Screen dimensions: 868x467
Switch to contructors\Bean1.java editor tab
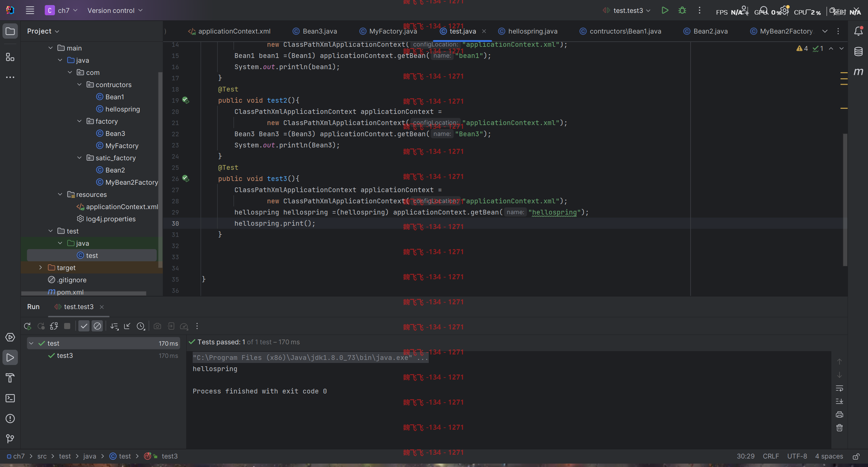(x=620, y=31)
